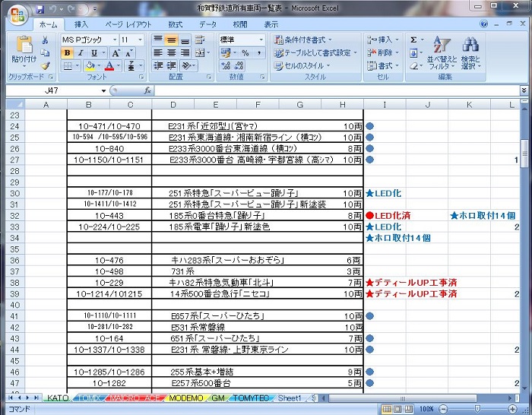The height and width of the screenshot is (415, 532).
Task: Click the Paste clipboard icon
Action: [24, 45]
